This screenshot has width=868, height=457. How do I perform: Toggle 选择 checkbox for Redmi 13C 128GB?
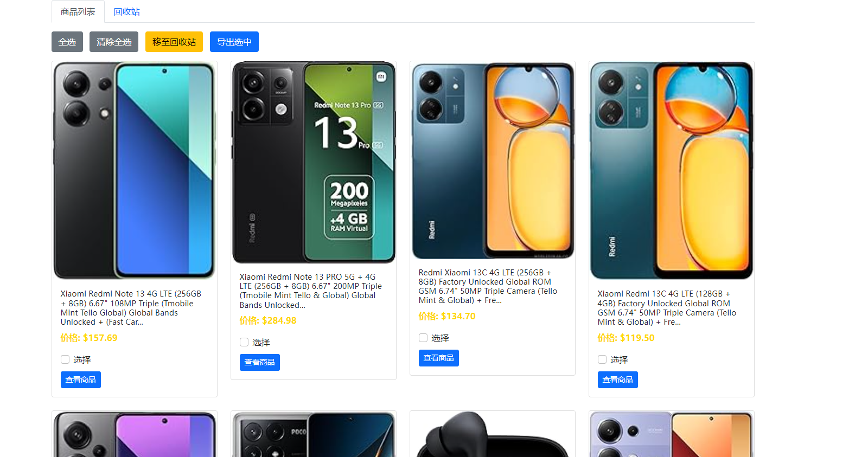[602, 359]
